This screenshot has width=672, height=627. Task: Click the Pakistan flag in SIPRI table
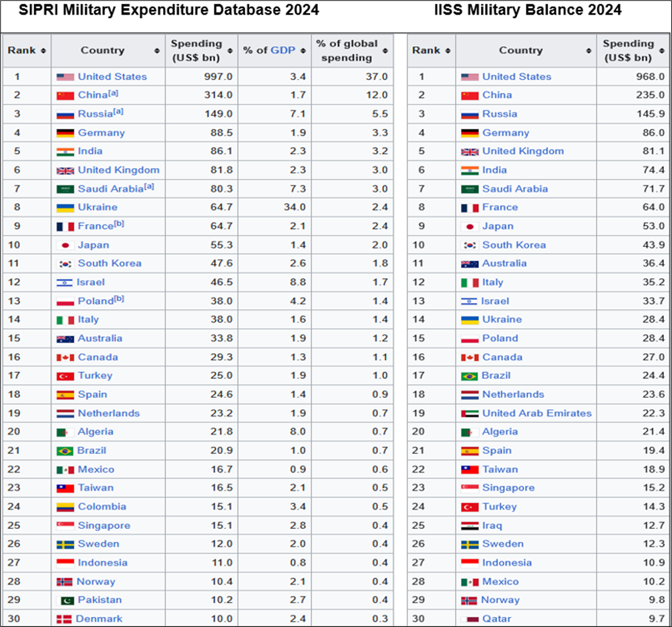[65, 600]
